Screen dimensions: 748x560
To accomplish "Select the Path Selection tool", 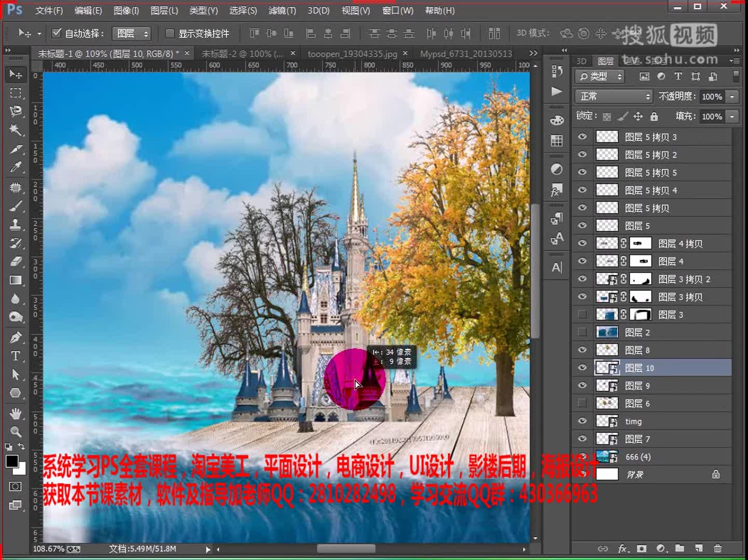I will [16, 374].
